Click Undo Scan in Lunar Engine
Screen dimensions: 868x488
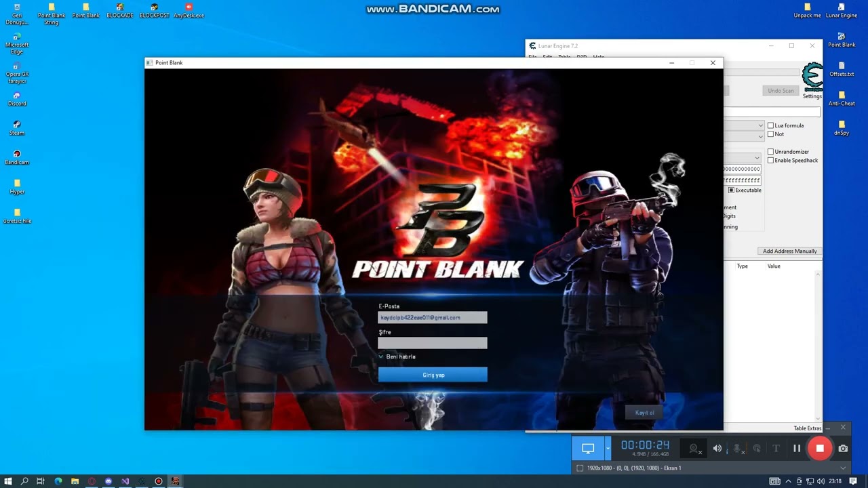click(781, 91)
